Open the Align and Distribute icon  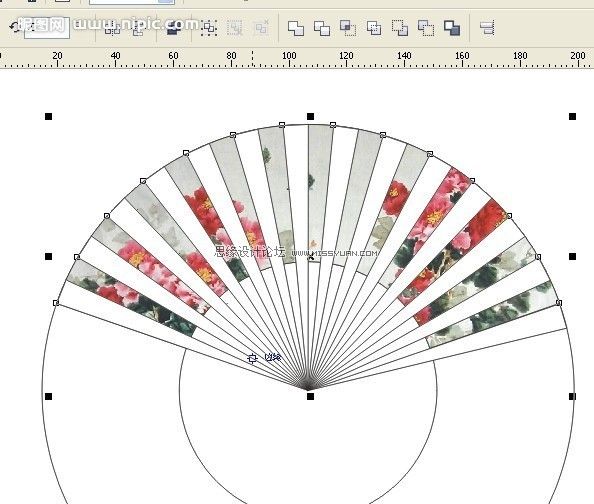click(487, 28)
